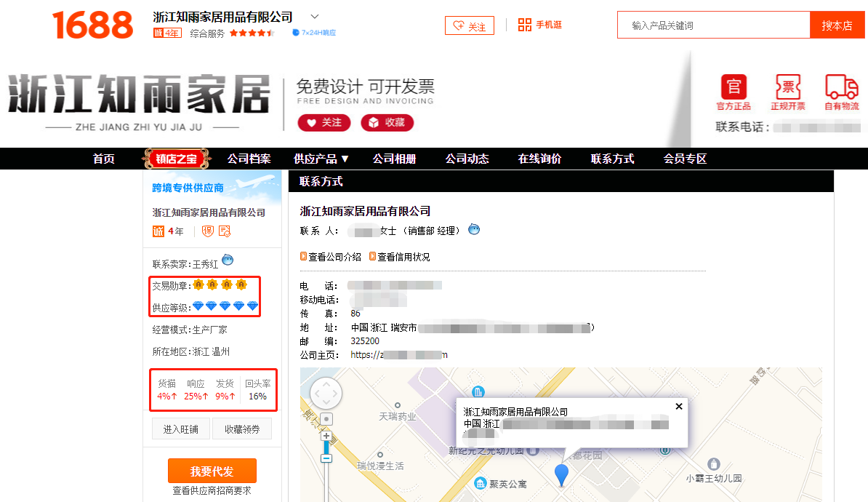The image size is (868, 502).
Task: Open the 在线询价 nav tab
Action: click(x=539, y=159)
